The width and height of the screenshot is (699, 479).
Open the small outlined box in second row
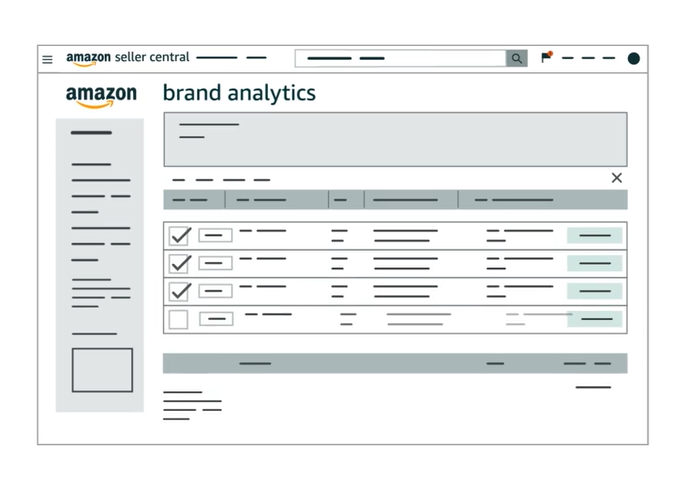(215, 263)
